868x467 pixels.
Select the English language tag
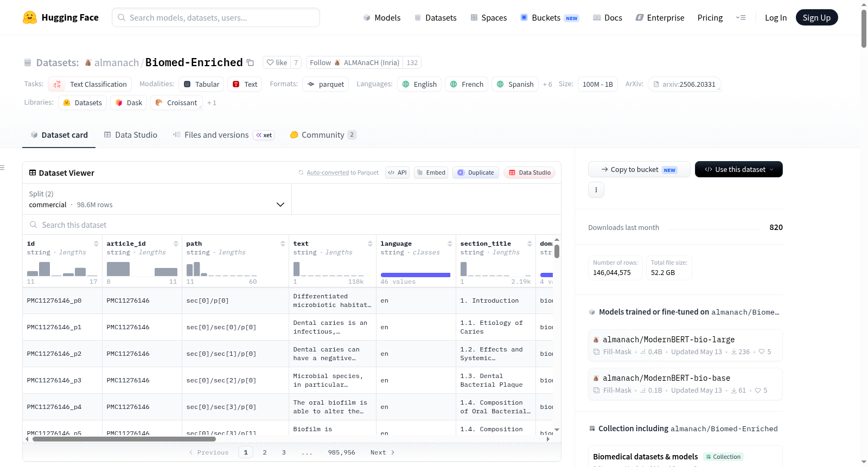[419, 84]
